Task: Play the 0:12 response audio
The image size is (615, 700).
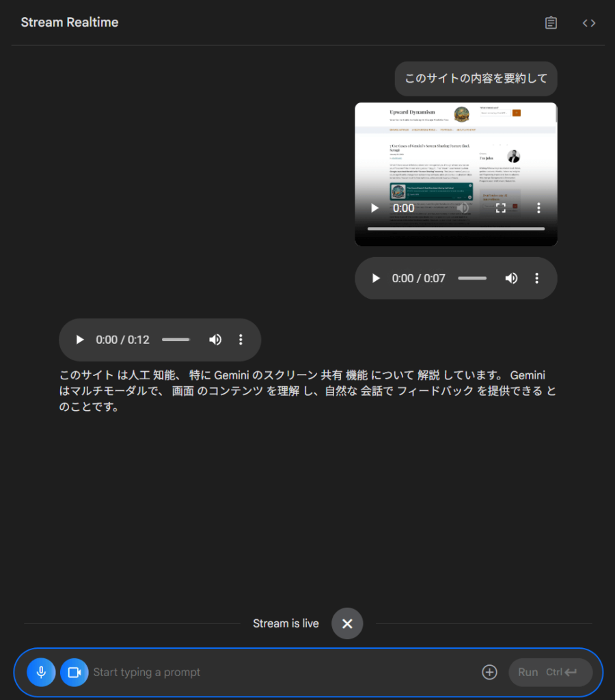Action: point(79,340)
